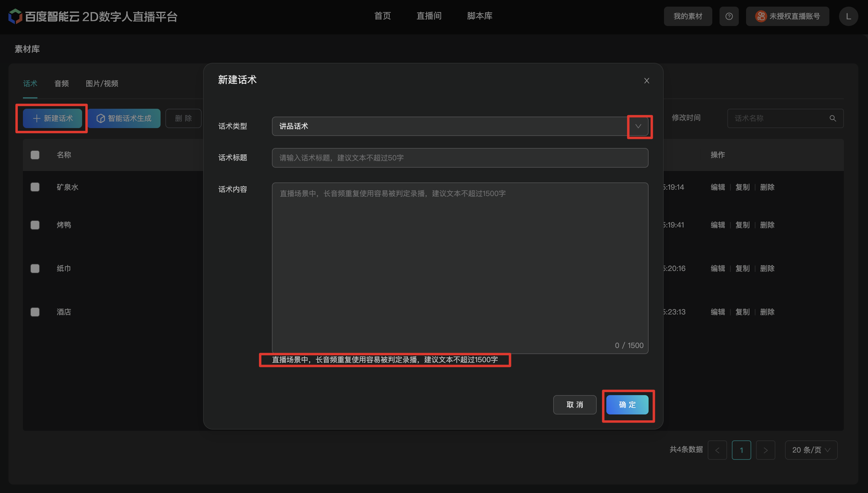
Task: Click the 烤鸭 name cell
Action: coord(64,225)
